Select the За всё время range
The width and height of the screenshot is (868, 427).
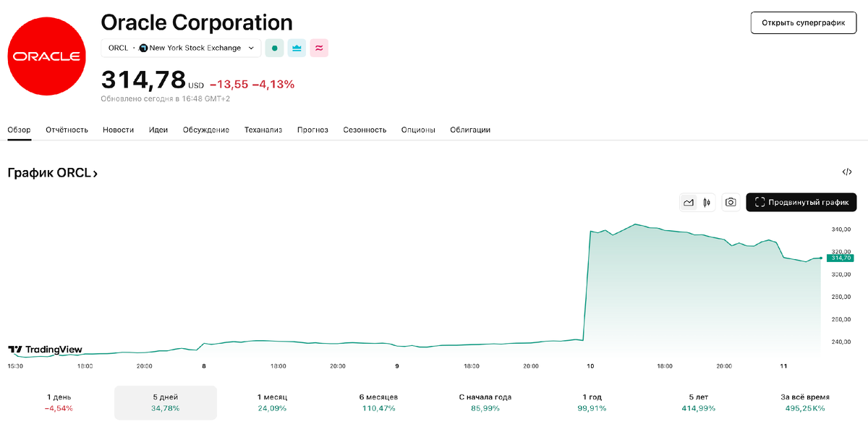[x=804, y=402]
